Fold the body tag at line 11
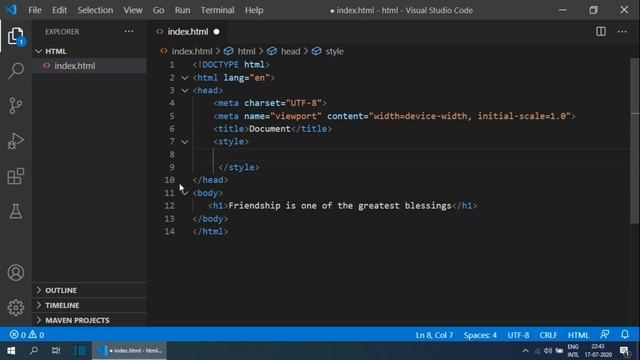The height and width of the screenshot is (360, 640). click(184, 193)
